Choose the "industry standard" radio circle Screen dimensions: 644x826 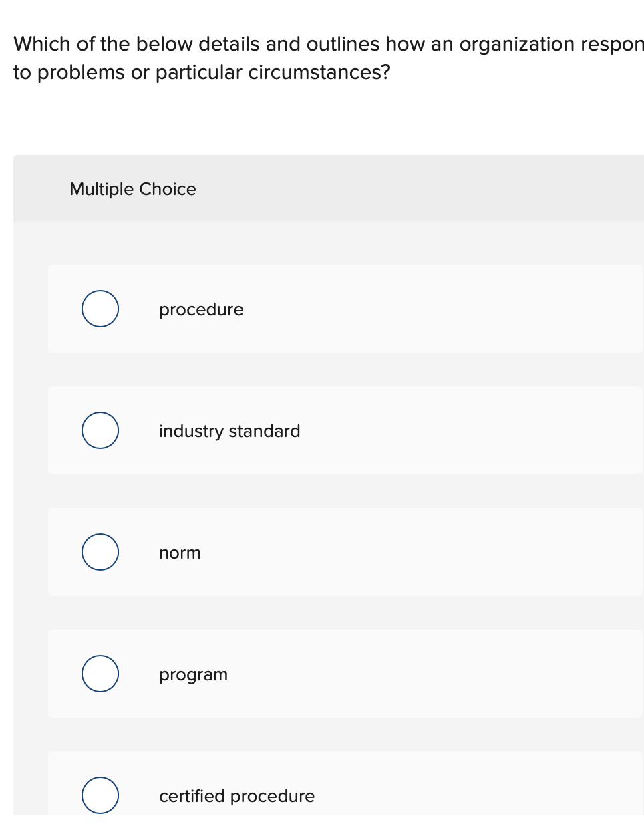(x=100, y=430)
